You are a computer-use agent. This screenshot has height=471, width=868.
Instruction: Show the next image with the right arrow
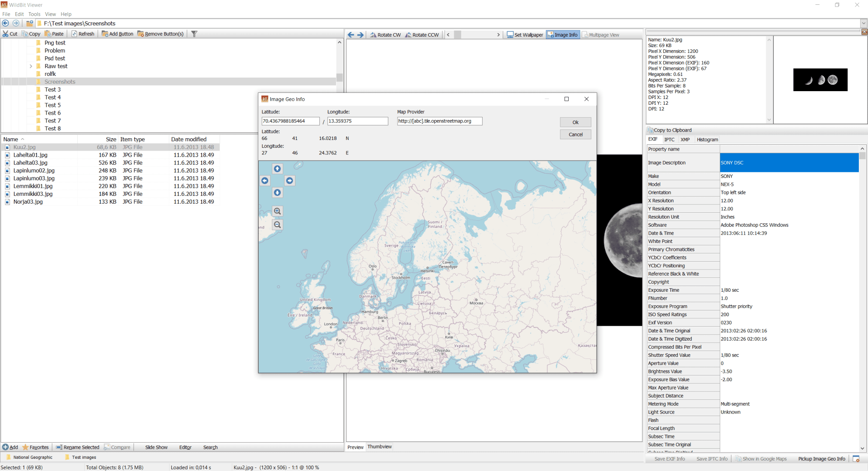click(360, 35)
